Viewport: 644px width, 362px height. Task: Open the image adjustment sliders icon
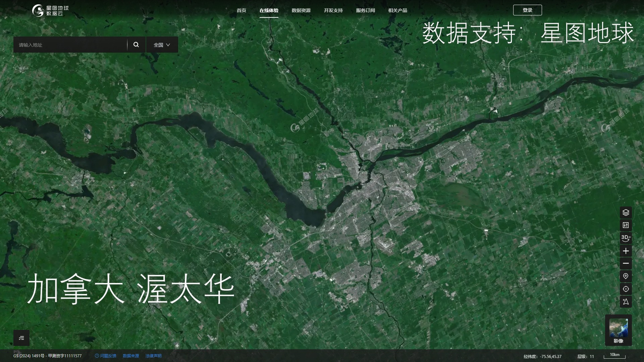(x=626, y=225)
